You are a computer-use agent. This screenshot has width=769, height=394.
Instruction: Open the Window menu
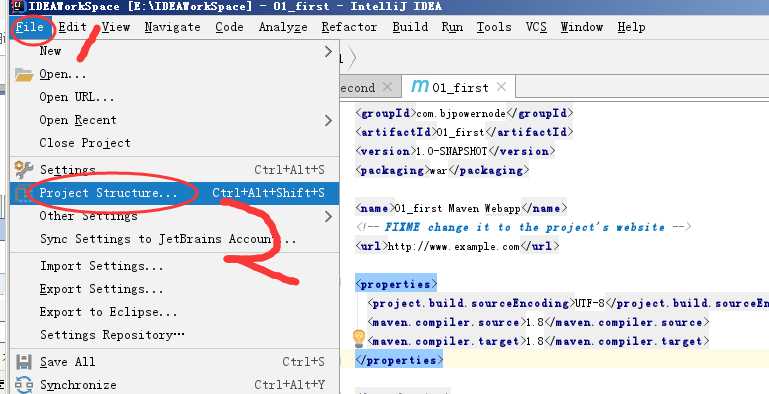pyautogui.click(x=582, y=27)
